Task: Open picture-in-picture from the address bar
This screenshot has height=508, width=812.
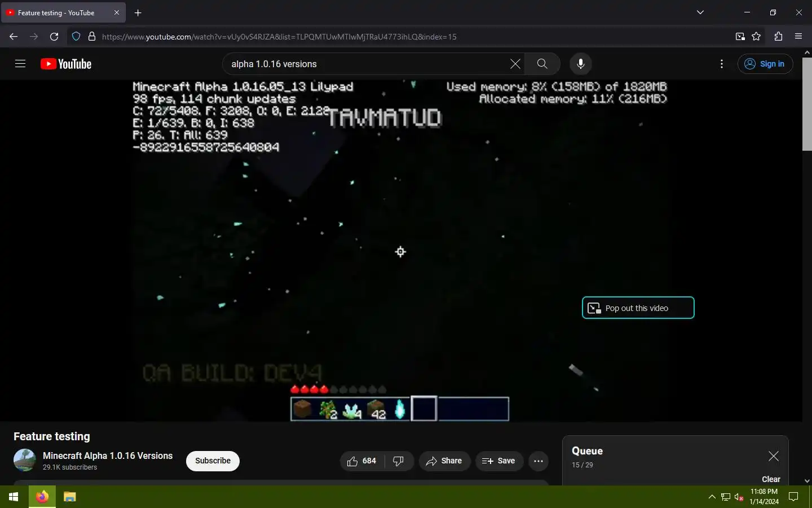Action: (740, 37)
